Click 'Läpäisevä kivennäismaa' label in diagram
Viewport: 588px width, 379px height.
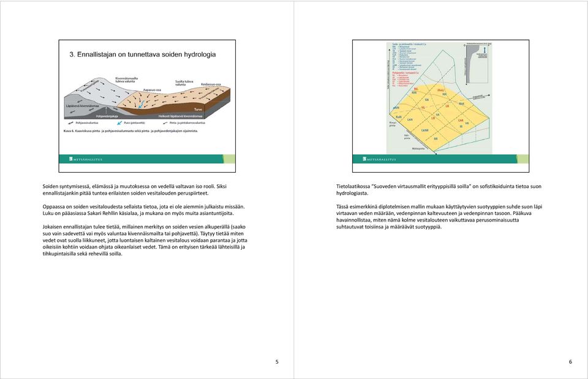pos(83,106)
